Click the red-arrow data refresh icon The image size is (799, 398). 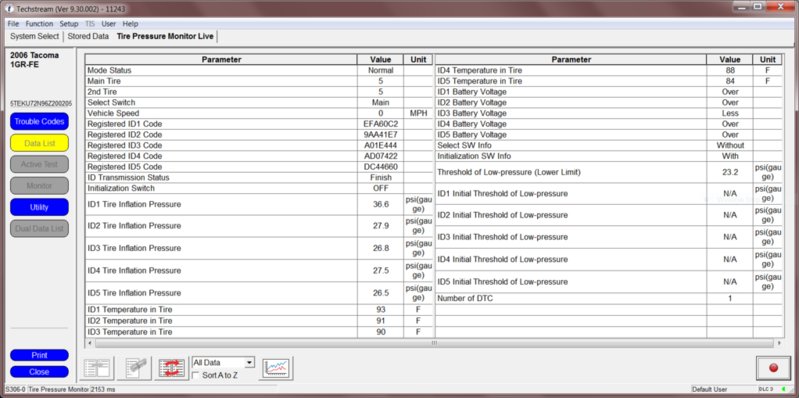pyautogui.click(x=172, y=368)
